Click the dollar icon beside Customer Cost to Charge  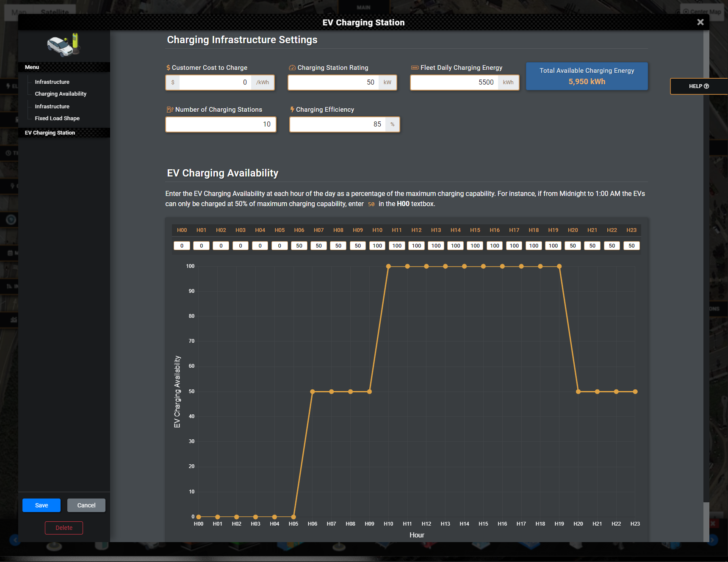click(x=168, y=68)
